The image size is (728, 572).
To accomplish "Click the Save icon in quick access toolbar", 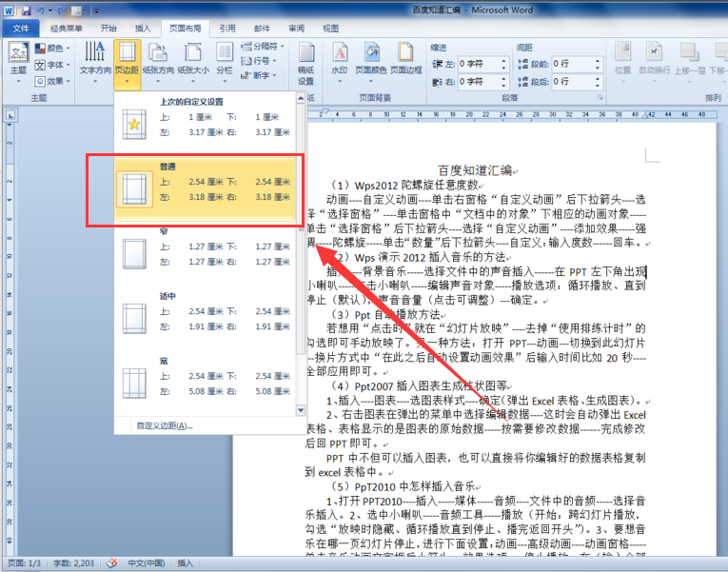I will (26, 10).
